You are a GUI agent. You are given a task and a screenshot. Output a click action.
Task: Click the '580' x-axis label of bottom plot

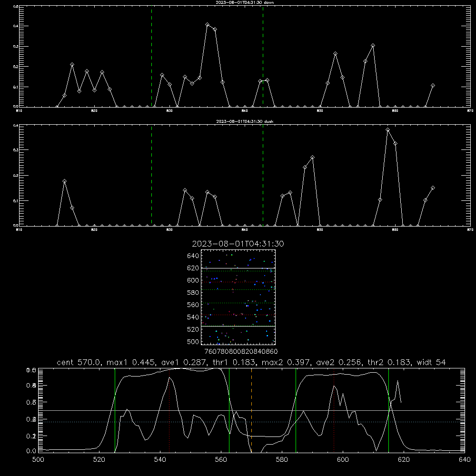tap(282, 460)
